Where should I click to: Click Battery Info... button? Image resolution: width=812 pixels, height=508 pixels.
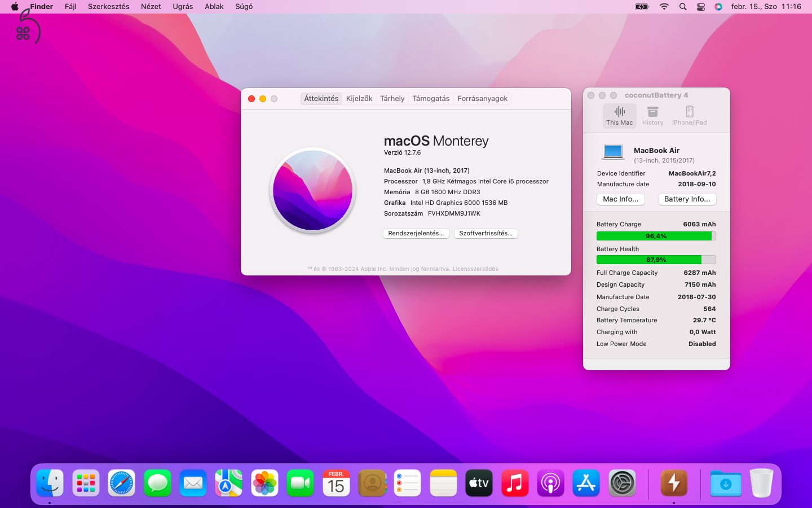coord(687,199)
